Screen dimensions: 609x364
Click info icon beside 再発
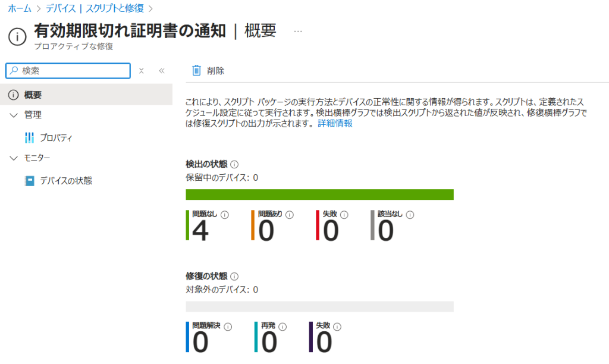pyautogui.click(x=282, y=327)
